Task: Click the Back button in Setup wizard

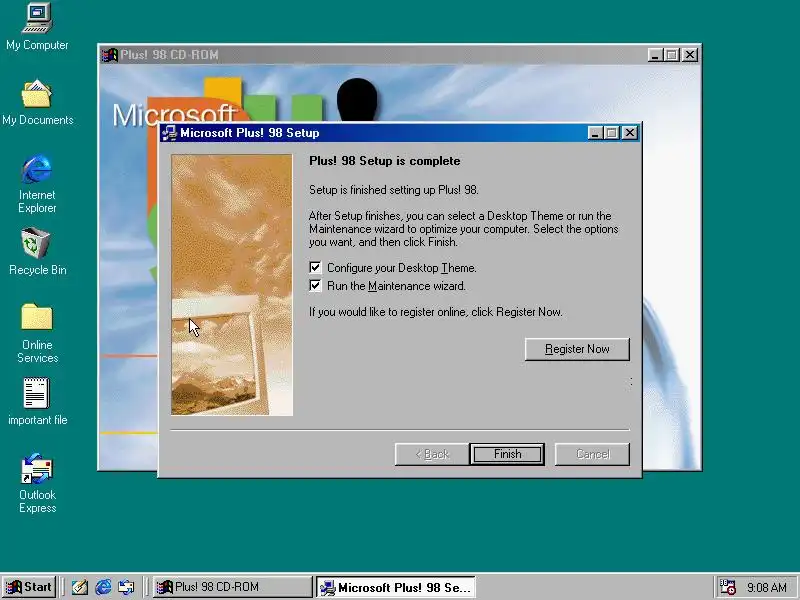Action: click(x=432, y=454)
